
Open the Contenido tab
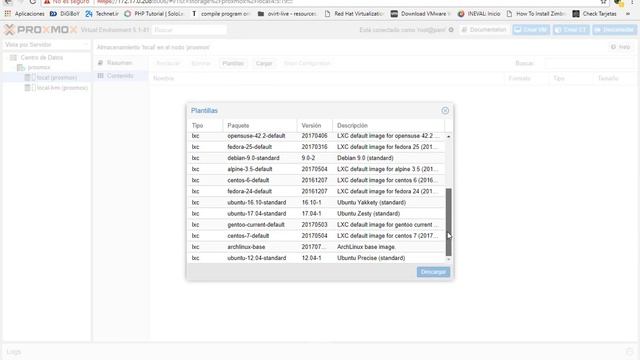point(120,76)
